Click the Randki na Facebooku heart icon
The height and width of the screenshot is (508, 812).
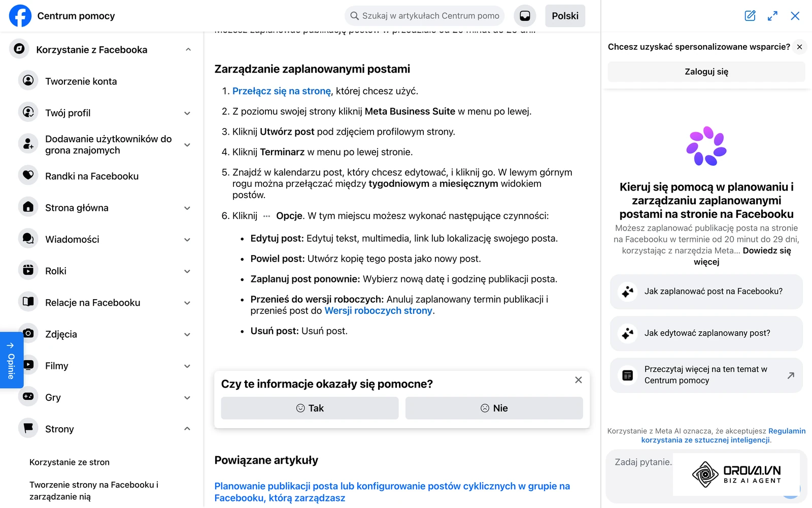coord(28,176)
